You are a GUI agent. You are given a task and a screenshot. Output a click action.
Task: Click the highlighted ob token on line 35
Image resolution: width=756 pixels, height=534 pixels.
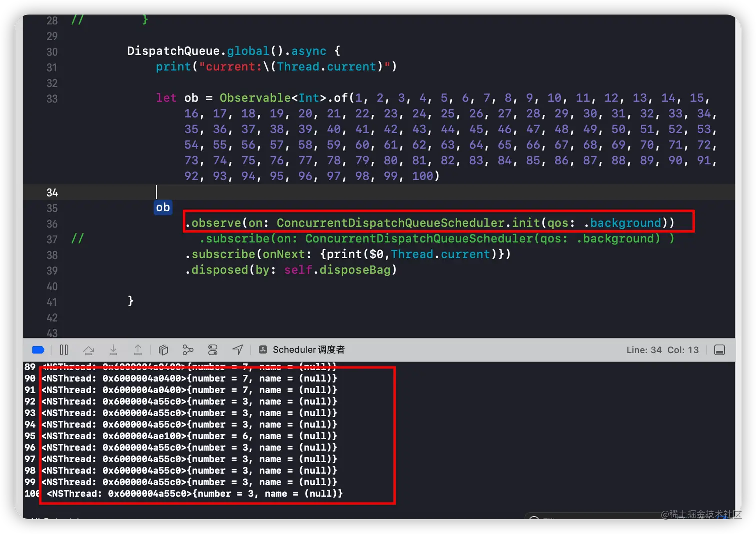tap(163, 207)
